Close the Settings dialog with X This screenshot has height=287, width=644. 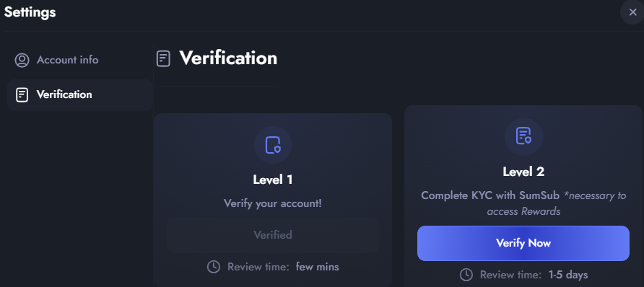pos(632,12)
